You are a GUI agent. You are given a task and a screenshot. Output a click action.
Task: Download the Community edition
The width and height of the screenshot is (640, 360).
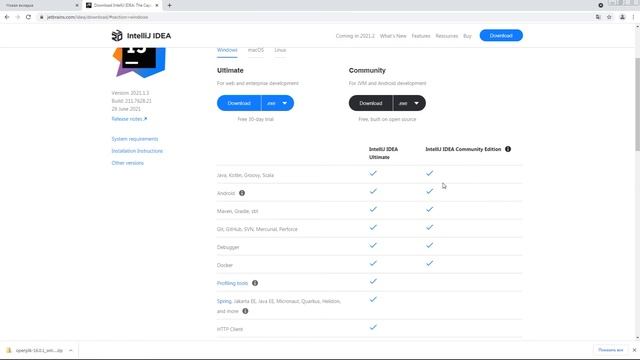(371, 103)
